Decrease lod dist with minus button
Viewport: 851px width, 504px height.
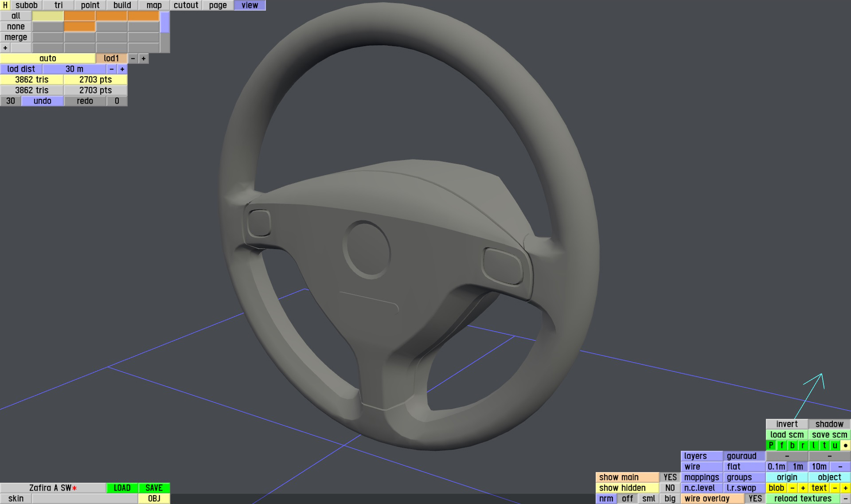(x=111, y=69)
